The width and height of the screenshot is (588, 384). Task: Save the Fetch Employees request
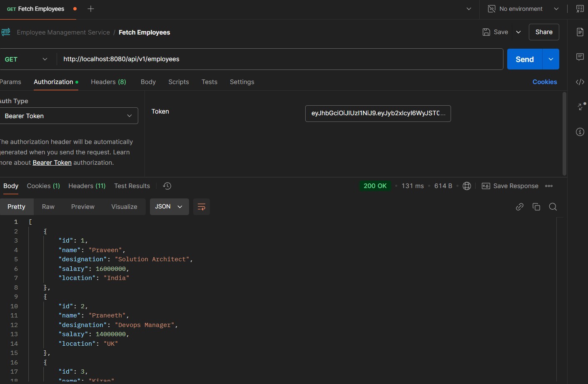495,32
